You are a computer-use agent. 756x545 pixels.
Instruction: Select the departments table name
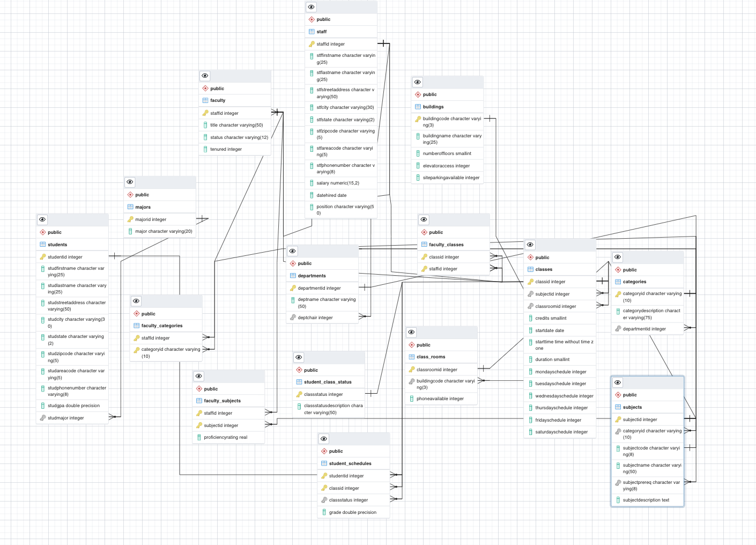311,275
